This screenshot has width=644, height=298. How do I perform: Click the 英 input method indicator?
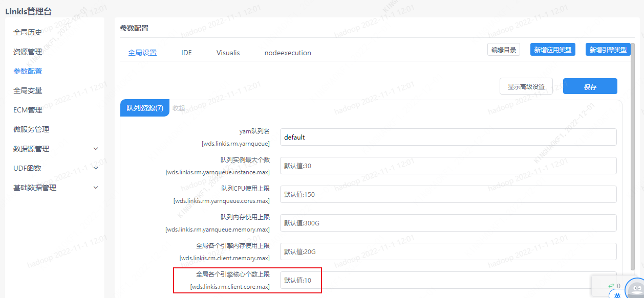(617, 295)
